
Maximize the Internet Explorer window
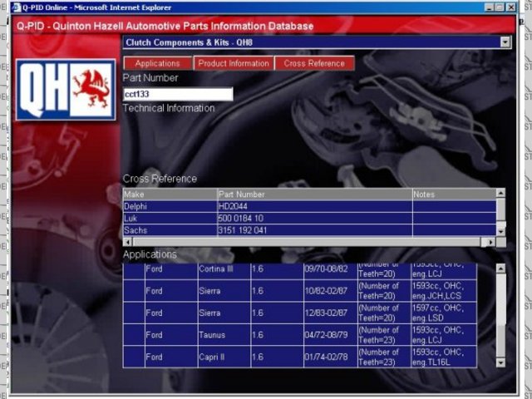click(x=499, y=7)
